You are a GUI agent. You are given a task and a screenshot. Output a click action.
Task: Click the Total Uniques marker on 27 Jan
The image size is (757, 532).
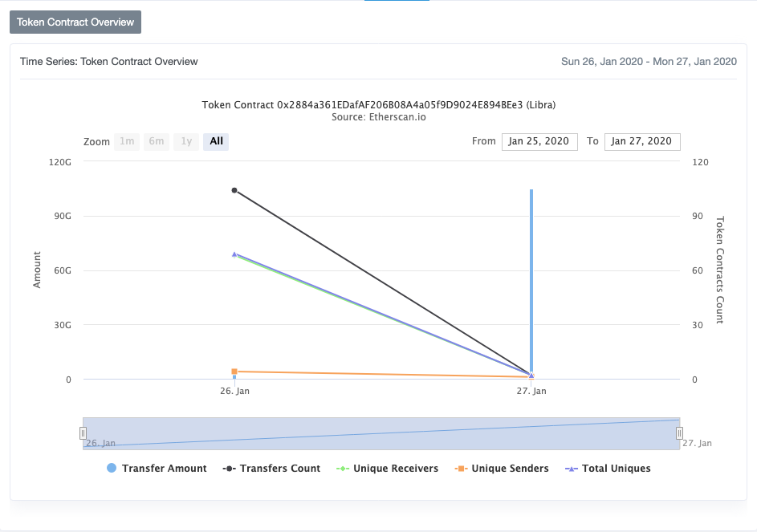coord(531,375)
